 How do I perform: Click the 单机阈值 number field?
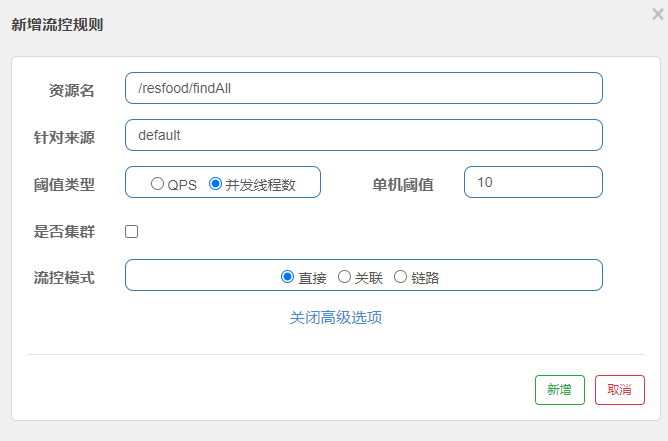[533, 182]
